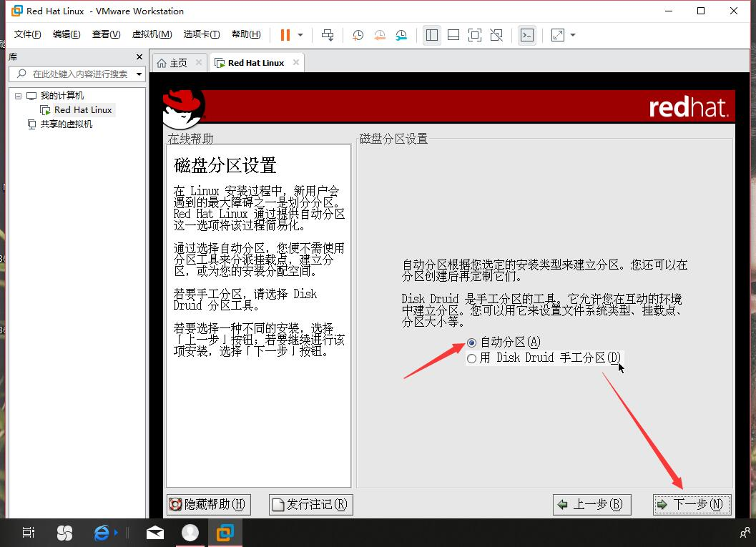The image size is (756, 547).
Task: Open the snapshot manager
Action: pos(401,35)
